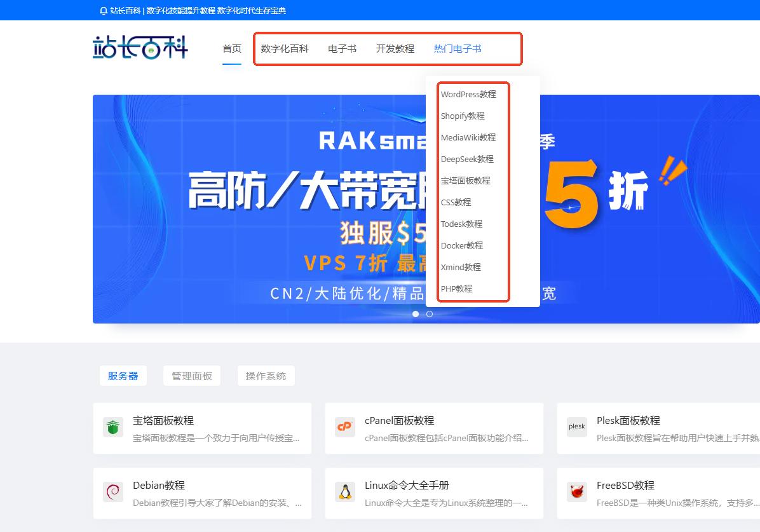Screen dimensions: 760x532
Task: Open the Docker教程 link
Action: tap(462, 245)
